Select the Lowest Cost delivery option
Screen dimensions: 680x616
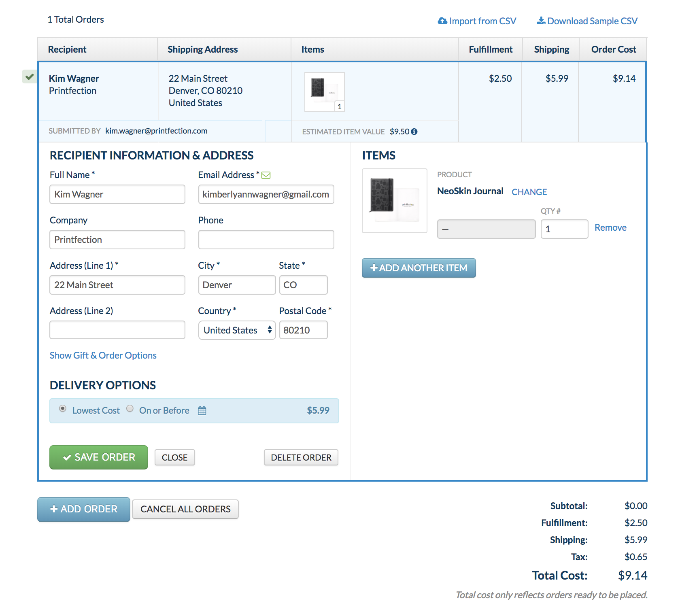63,408
